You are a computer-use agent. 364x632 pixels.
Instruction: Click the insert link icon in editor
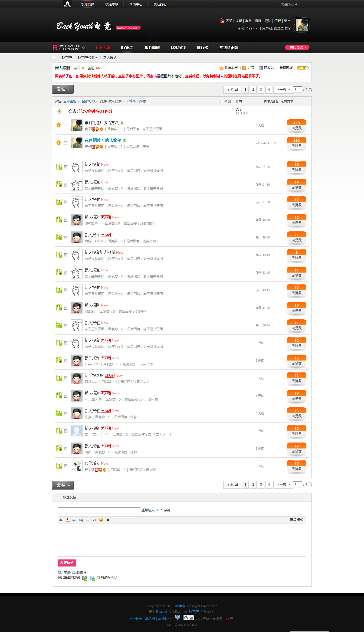81,520
